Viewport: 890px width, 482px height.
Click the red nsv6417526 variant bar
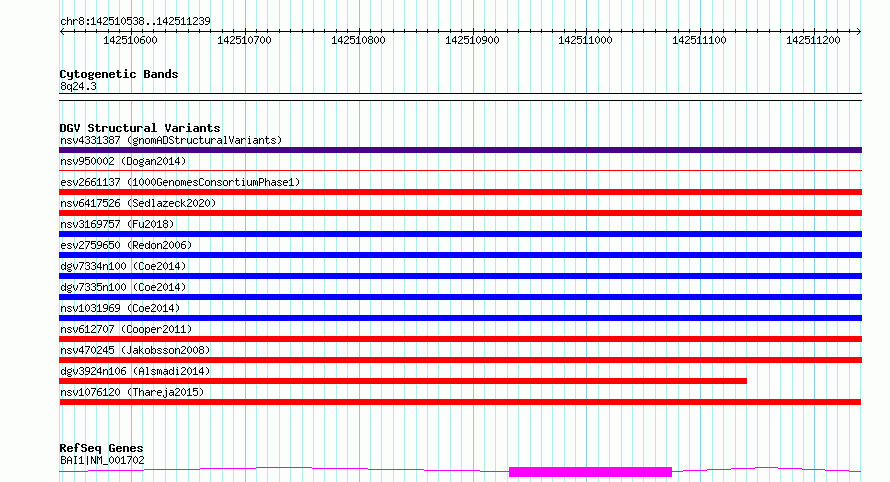point(460,213)
